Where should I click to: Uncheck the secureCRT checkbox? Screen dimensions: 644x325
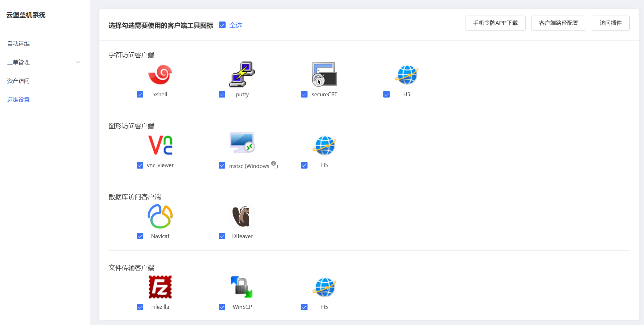tap(304, 94)
